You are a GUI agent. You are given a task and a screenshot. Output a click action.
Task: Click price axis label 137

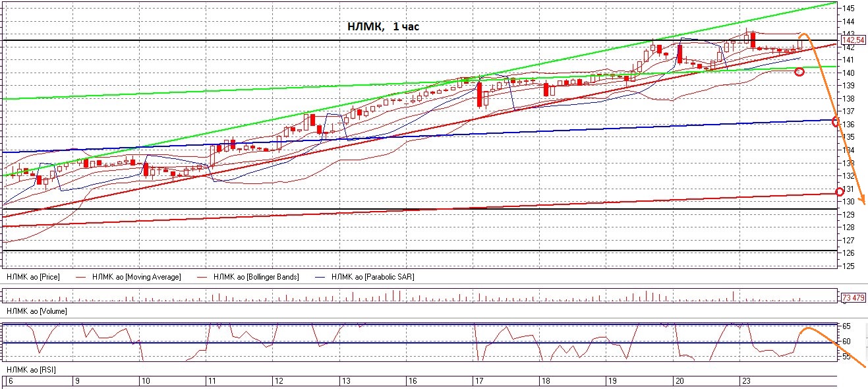(x=848, y=111)
